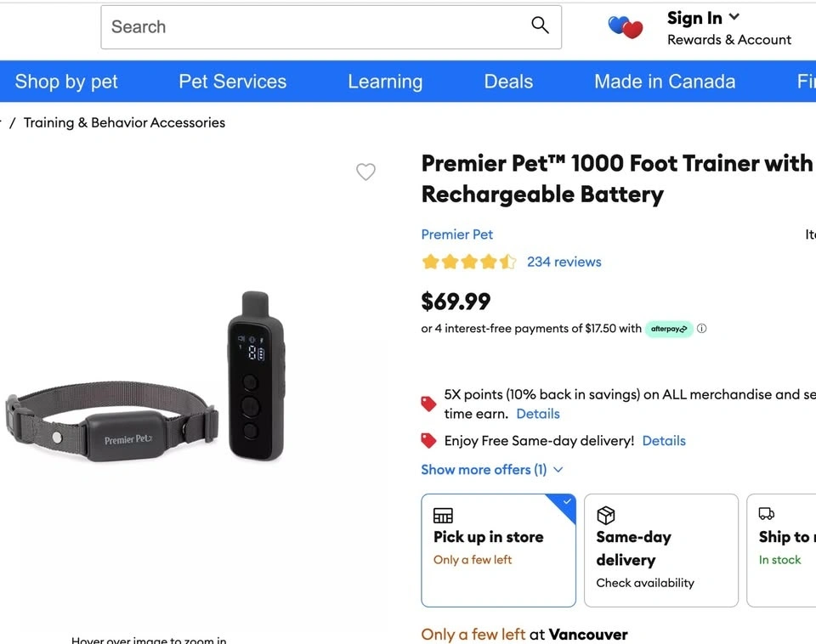Image resolution: width=816 pixels, height=644 pixels.
Task: Select the Ship to me option
Action: 782,550
